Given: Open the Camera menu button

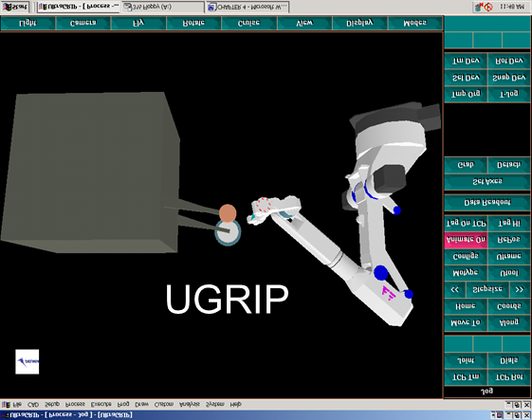Looking at the screenshot, I should pyautogui.click(x=83, y=23).
